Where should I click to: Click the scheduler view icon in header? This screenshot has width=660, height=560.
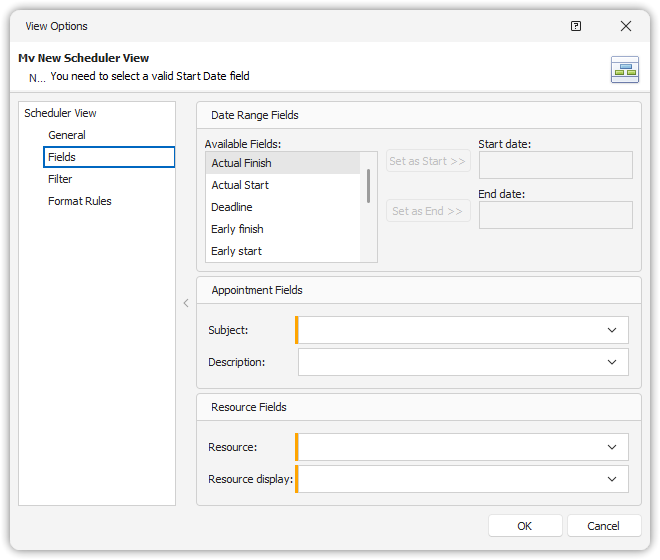click(625, 70)
